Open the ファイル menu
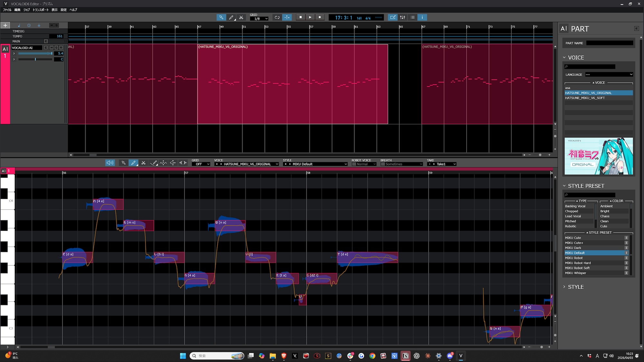Image resolution: width=644 pixels, height=362 pixels. [7, 10]
